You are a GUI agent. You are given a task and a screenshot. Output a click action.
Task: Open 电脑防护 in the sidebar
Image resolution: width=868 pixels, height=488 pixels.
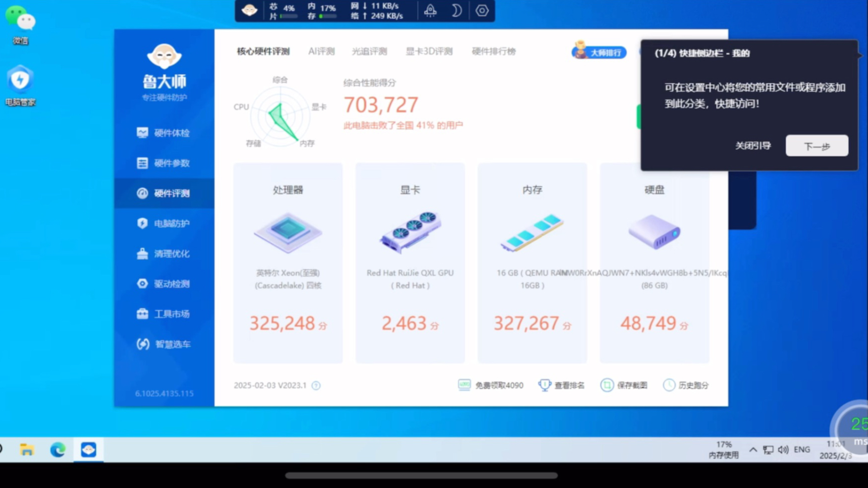coord(163,223)
